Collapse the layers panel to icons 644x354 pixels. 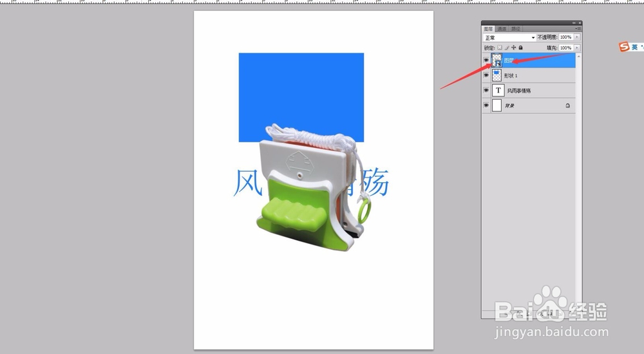click(x=574, y=23)
